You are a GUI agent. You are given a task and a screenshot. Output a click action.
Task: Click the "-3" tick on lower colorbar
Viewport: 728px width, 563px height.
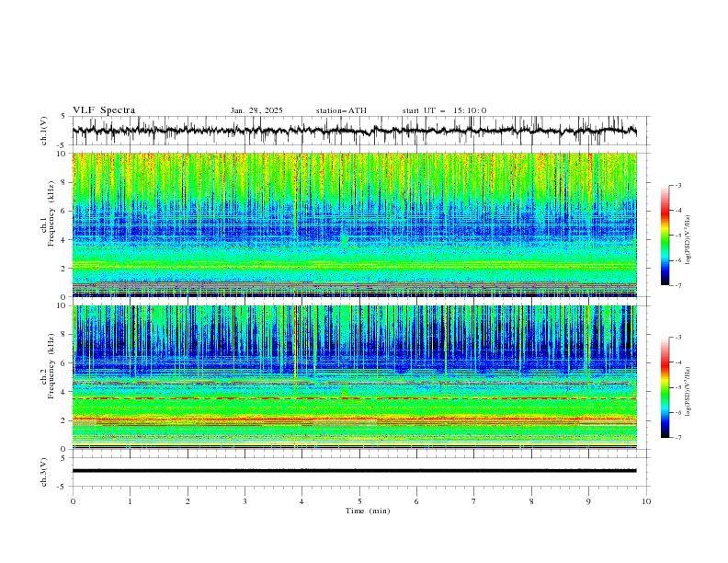[677, 338]
